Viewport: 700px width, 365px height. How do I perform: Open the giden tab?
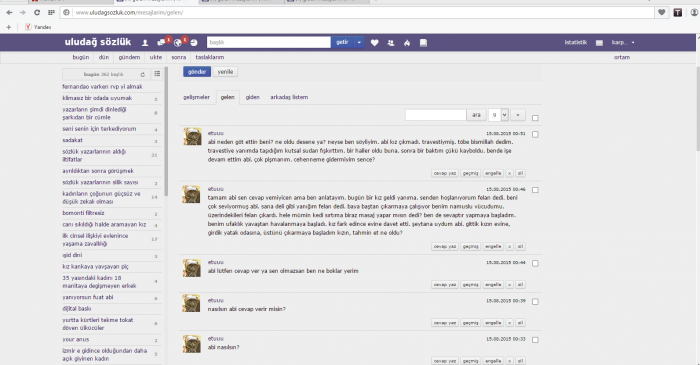click(253, 97)
